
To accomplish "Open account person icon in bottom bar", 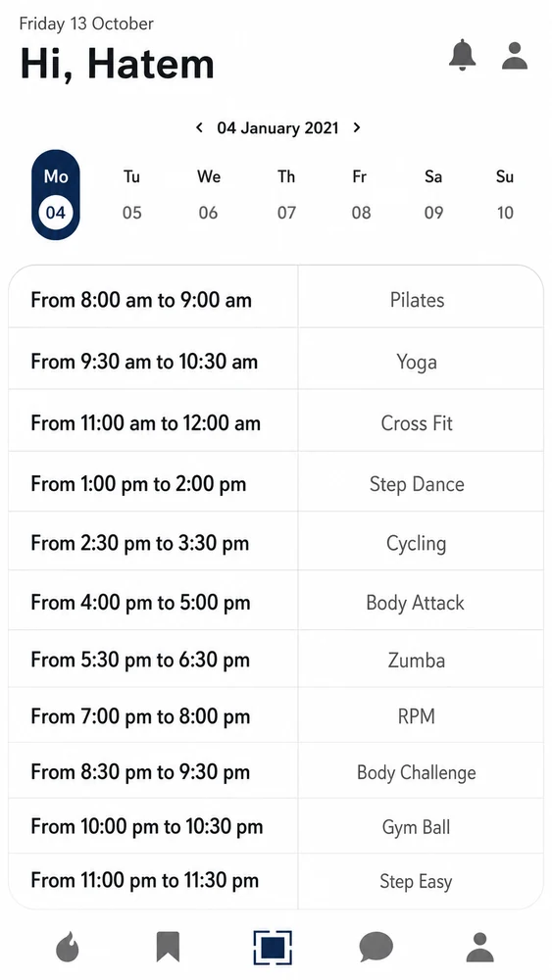I will pyautogui.click(x=480, y=947).
